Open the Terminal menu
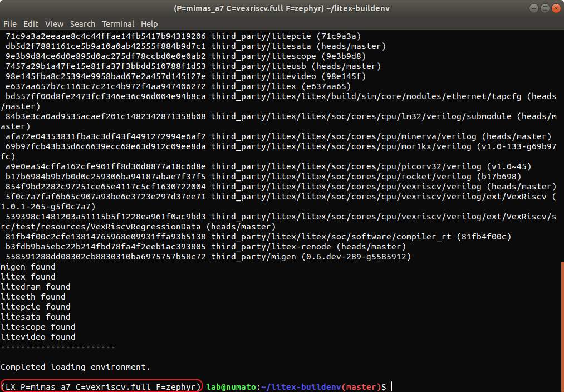Screen dimensions: 564x392 click(x=117, y=24)
